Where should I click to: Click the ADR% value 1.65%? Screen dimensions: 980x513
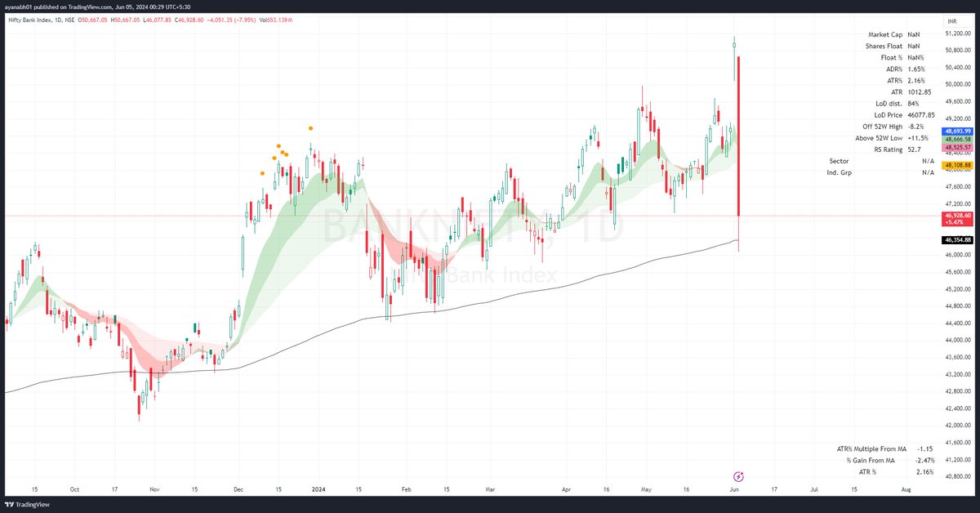coord(915,69)
